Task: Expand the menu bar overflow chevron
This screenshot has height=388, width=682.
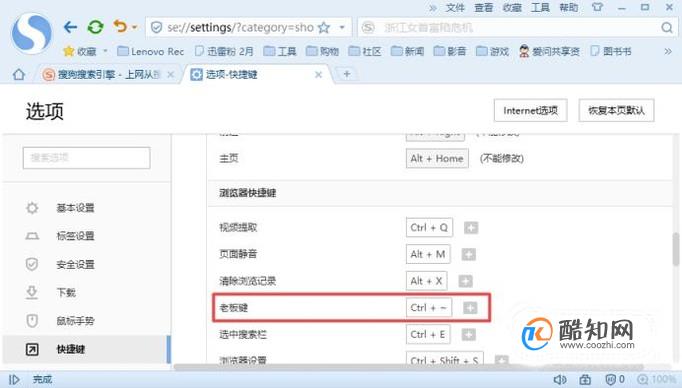Action: click(433, 8)
